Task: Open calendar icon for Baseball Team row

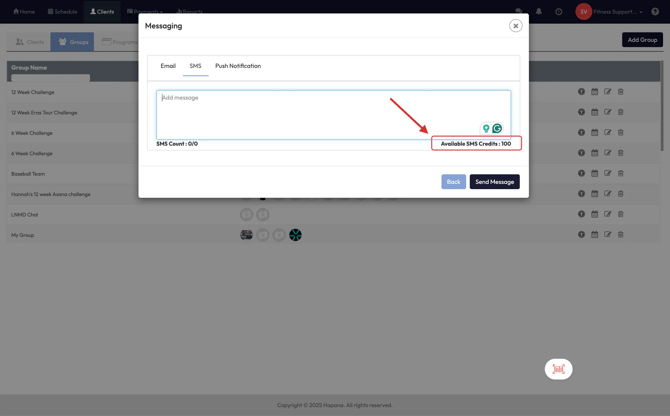Action: tap(594, 174)
